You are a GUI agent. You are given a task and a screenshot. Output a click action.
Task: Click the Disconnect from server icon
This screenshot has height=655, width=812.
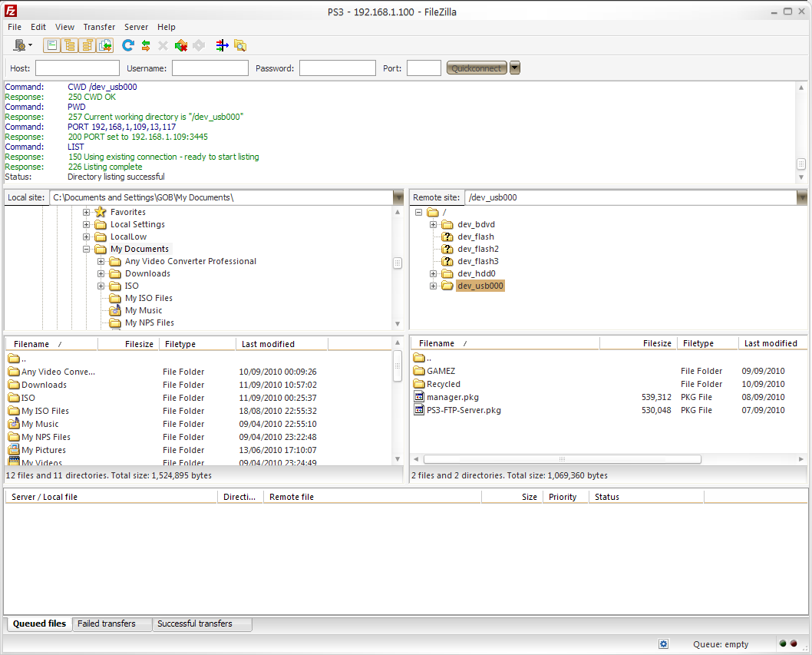tap(181, 46)
